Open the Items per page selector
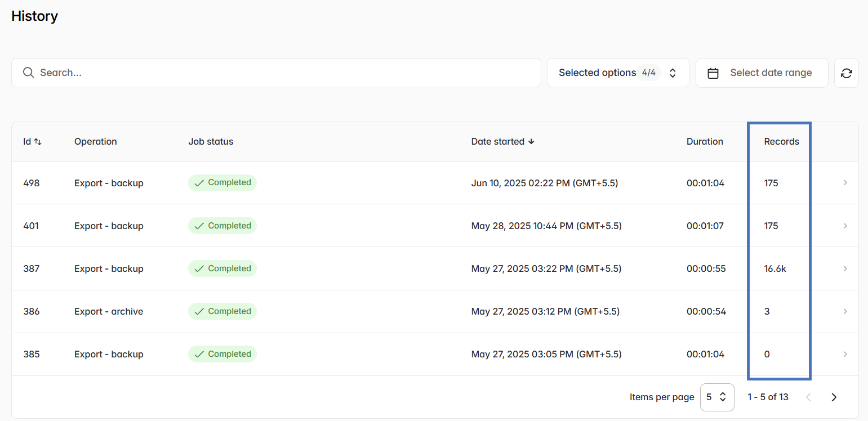The image size is (868, 421). (716, 397)
